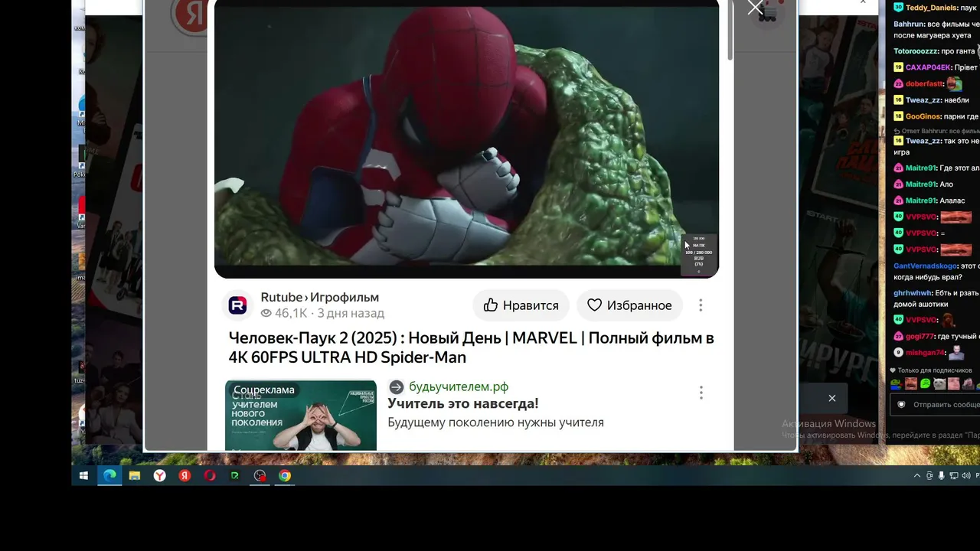Click the level 30 badge next to Teddy_Daniels
Image resolution: width=980 pixels, height=551 pixels.
click(899, 8)
